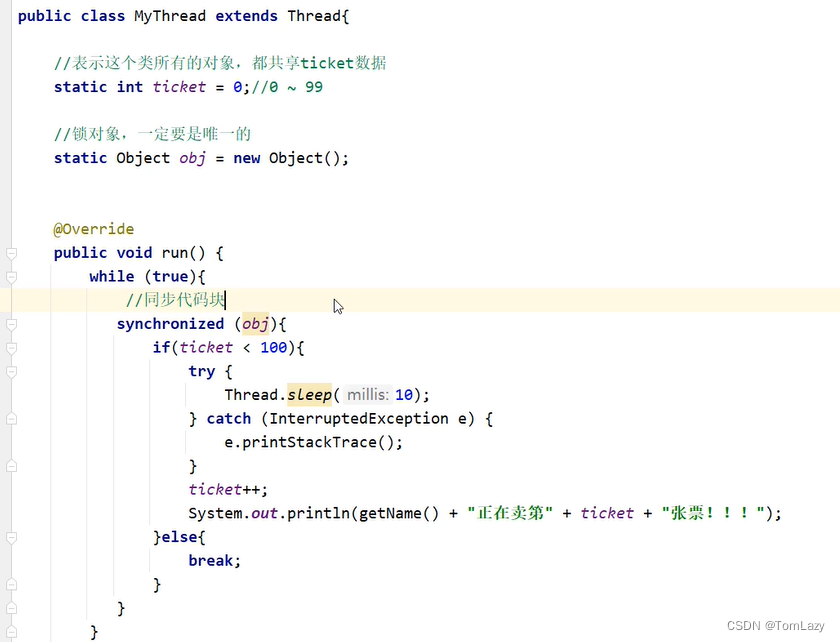Click the println method name
The image size is (840, 642).
(x=318, y=513)
